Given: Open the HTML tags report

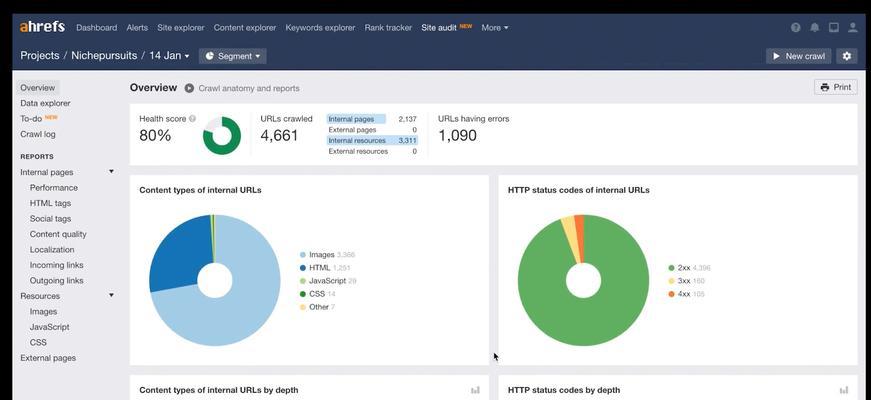Looking at the screenshot, I should coord(51,203).
